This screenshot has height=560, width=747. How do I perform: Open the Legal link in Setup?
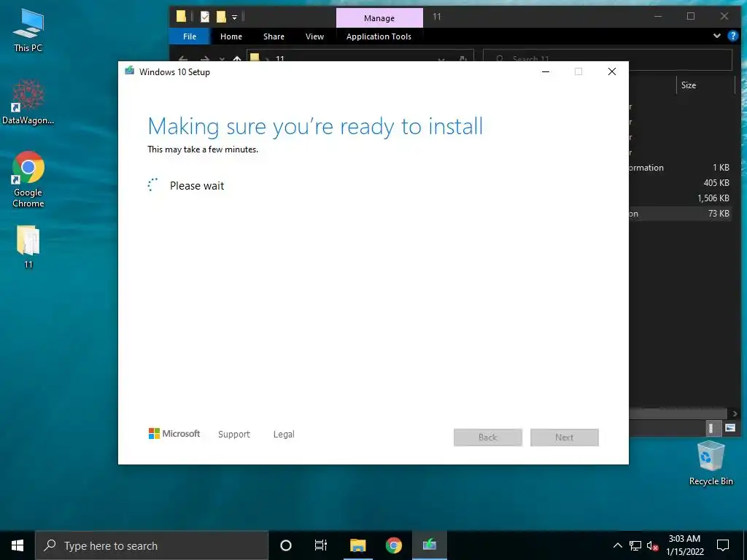click(284, 435)
